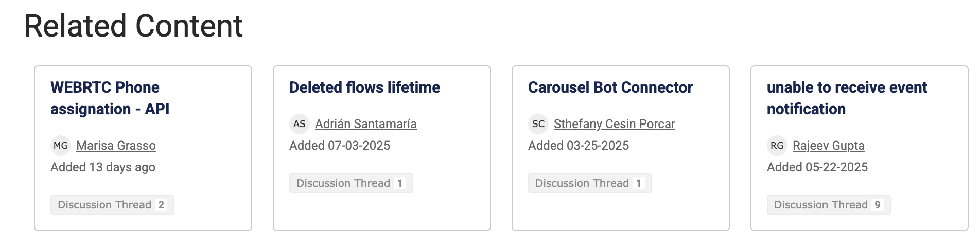Click the Added 07-03-2025 date
980x247 pixels.
[x=340, y=146]
